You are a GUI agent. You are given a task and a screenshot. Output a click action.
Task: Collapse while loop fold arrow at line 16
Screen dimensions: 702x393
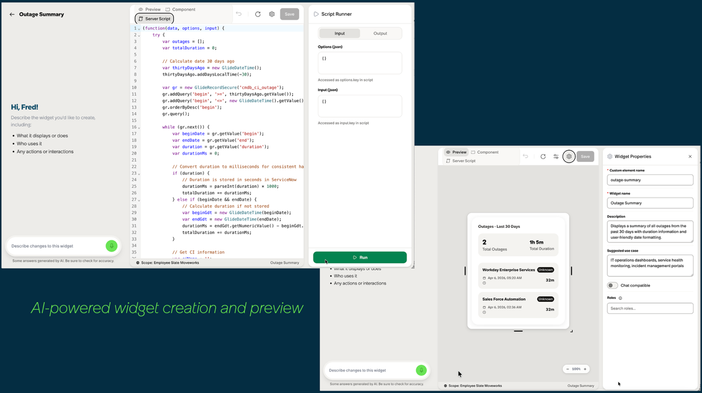(139, 127)
